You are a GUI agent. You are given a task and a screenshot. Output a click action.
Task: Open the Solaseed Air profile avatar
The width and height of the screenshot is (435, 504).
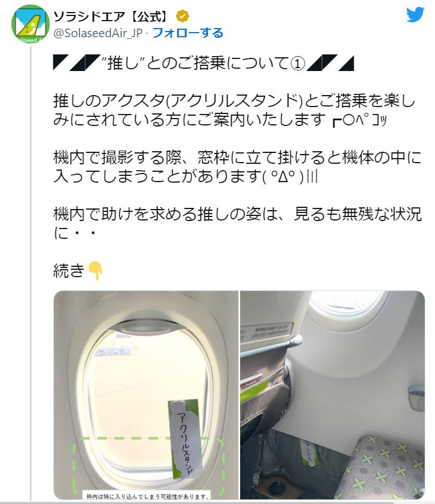point(30,24)
